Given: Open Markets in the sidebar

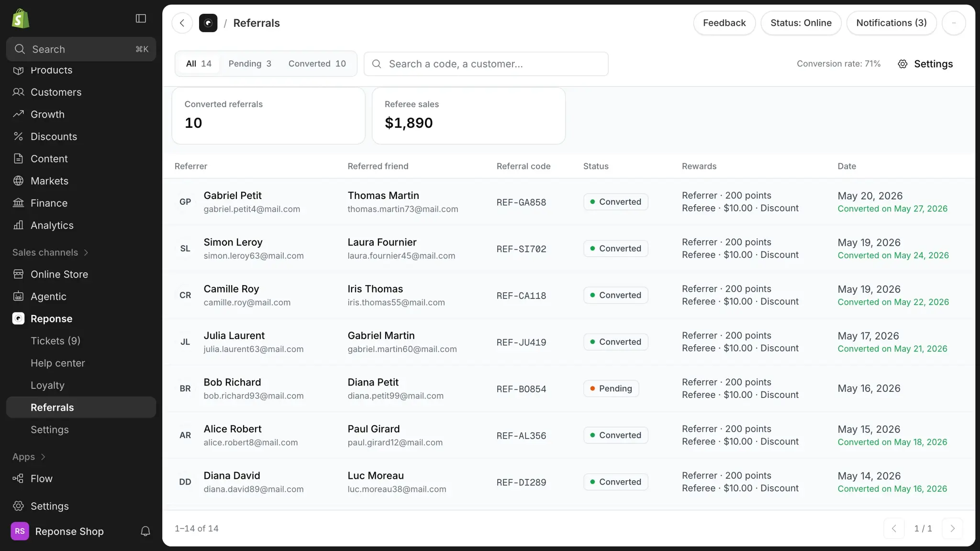Looking at the screenshot, I should (x=81, y=181).
